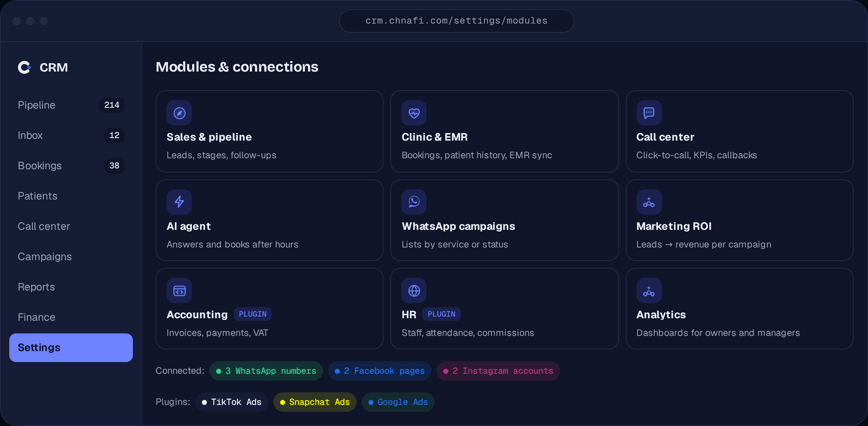The image size is (868, 426).
Task: Click "Answers and books after hours" description
Action: (x=232, y=244)
